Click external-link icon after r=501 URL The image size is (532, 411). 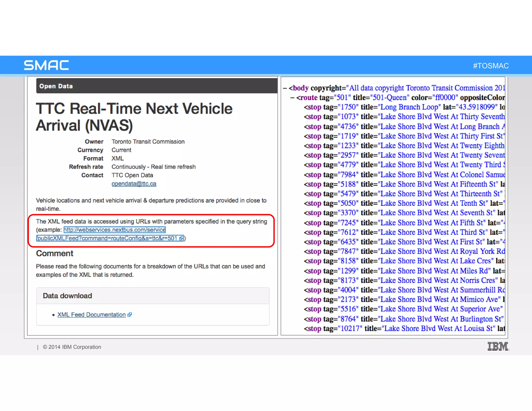point(181,238)
